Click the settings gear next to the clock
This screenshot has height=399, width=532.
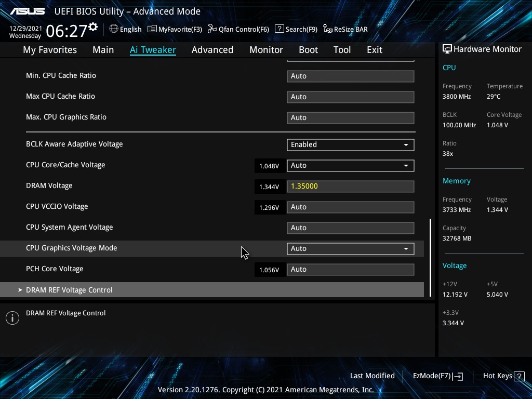(93, 27)
